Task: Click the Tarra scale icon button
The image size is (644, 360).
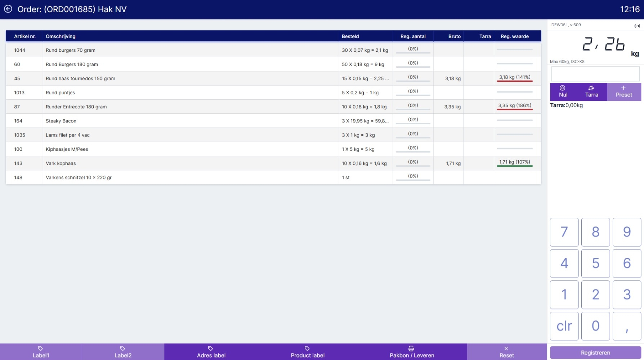Action: (591, 91)
